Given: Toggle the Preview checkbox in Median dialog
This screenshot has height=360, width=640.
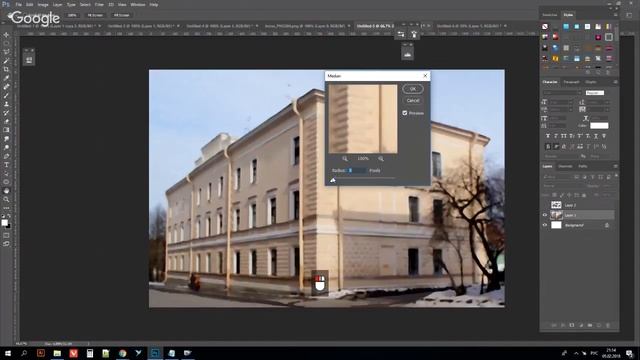Looking at the screenshot, I should click(x=405, y=113).
